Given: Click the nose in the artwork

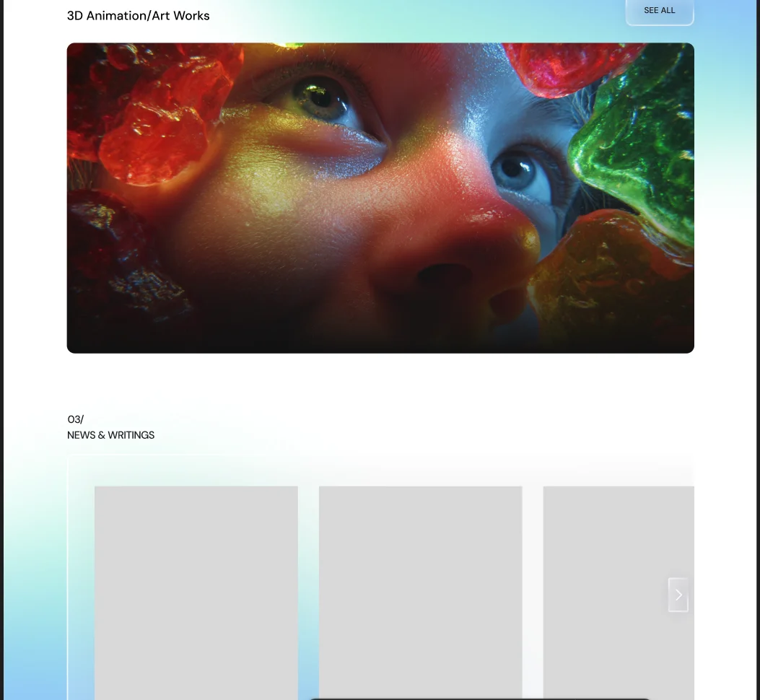Looking at the screenshot, I should pos(451,242).
